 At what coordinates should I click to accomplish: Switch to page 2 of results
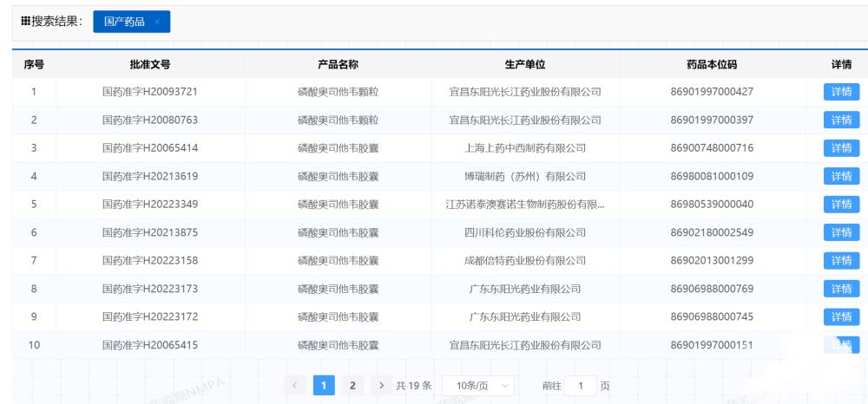coord(352,385)
